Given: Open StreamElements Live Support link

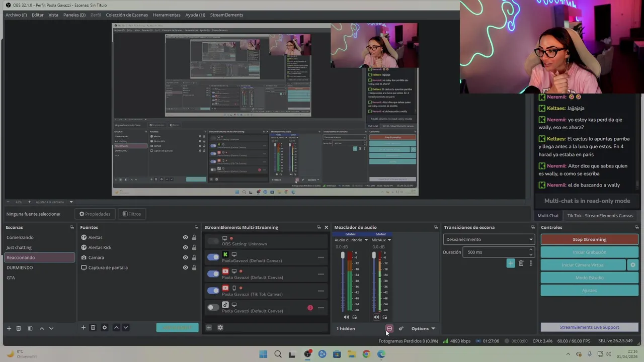Looking at the screenshot, I should 589,327.
